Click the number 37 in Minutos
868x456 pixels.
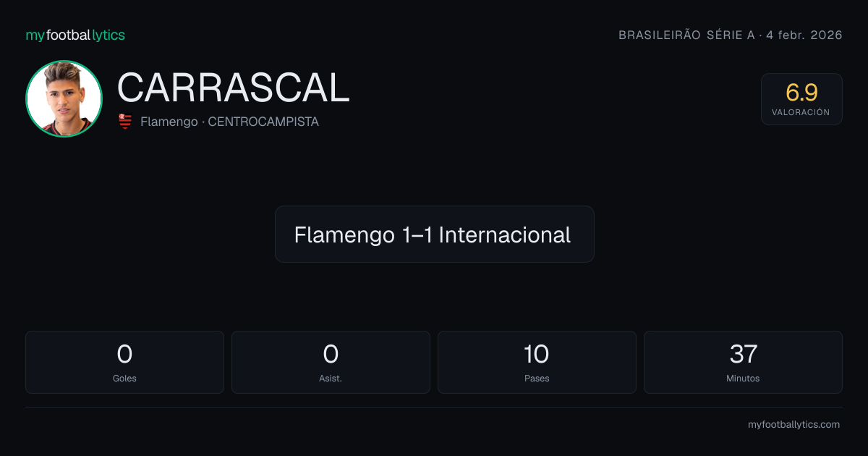(x=743, y=354)
